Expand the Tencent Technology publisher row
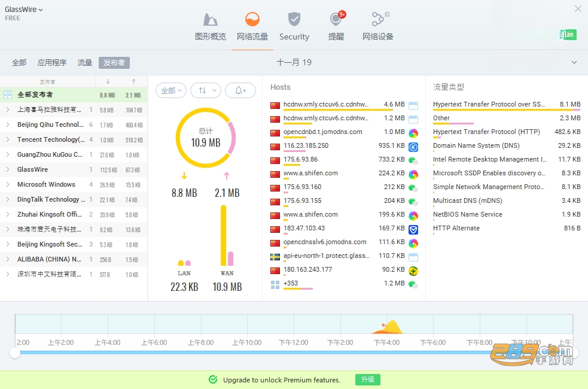Image resolution: width=588 pixels, height=389 pixels. 8,139
